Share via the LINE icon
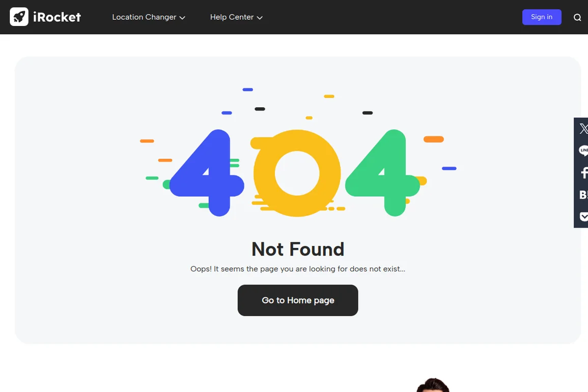 pyautogui.click(x=583, y=150)
